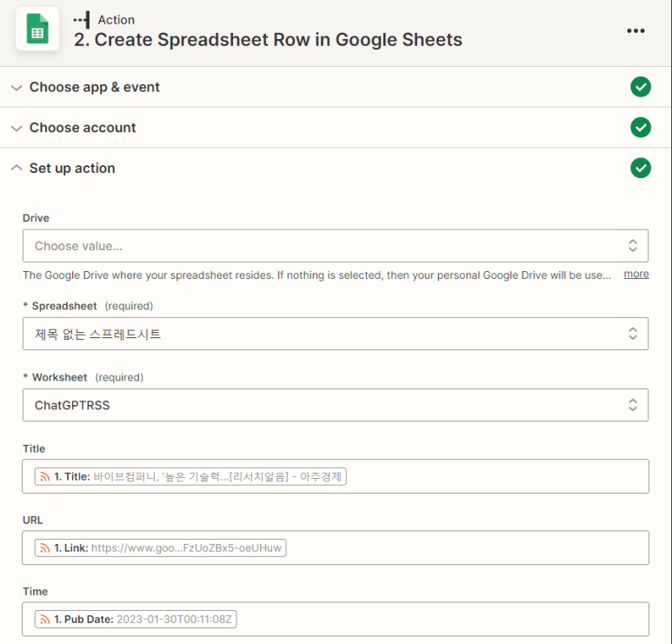672x644 pixels.
Task: Click the green checkmark for Set up action
Action: tap(641, 168)
